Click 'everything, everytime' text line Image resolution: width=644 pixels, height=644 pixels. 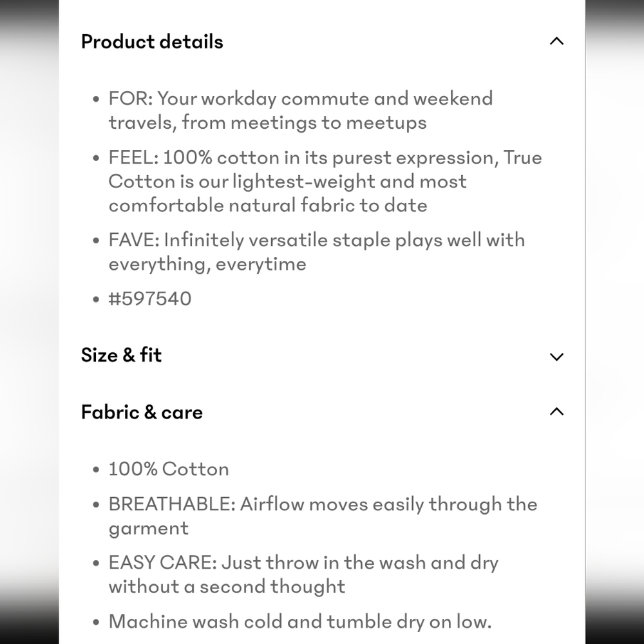click(207, 264)
